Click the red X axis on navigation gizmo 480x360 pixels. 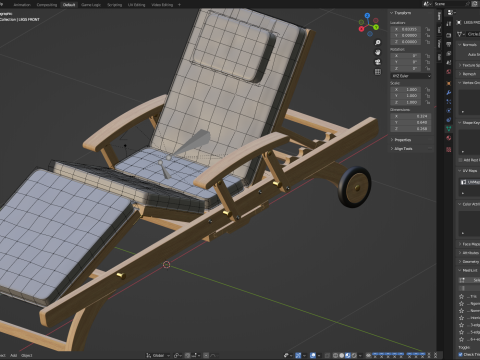tap(361, 29)
